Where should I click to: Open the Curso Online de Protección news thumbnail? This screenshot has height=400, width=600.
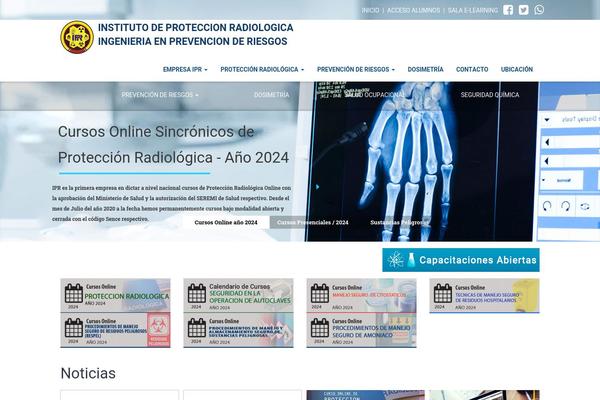(x=365, y=395)
